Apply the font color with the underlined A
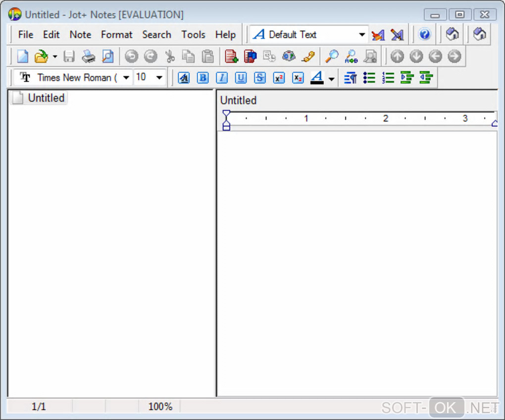The height and width of the screenshot is (420, 505). [317, 78]
